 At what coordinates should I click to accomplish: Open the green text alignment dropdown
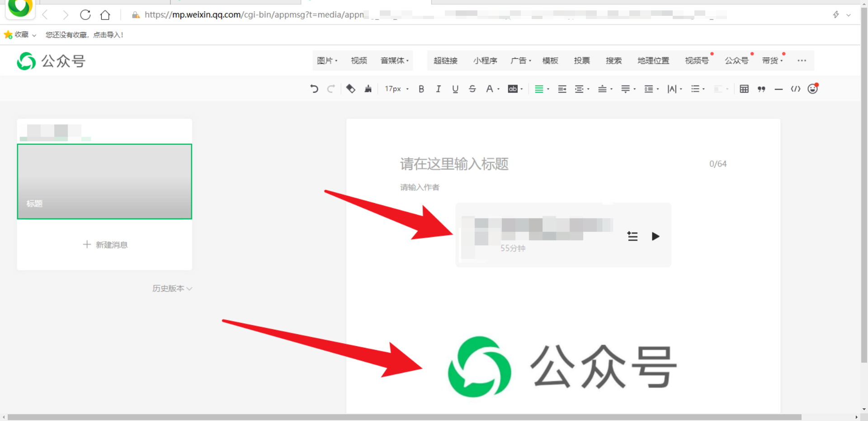point(542,89)
